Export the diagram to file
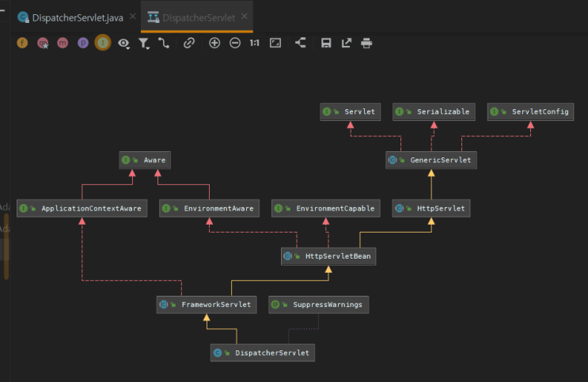Image resolution: width=588 pixels, height=382 pixels. coord(346,43)
